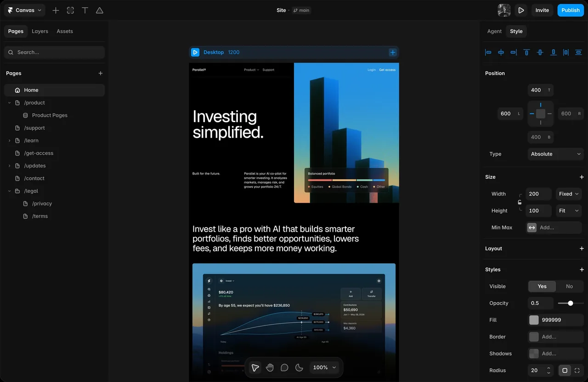
Task: Click the Invite button
Action: 542,10
